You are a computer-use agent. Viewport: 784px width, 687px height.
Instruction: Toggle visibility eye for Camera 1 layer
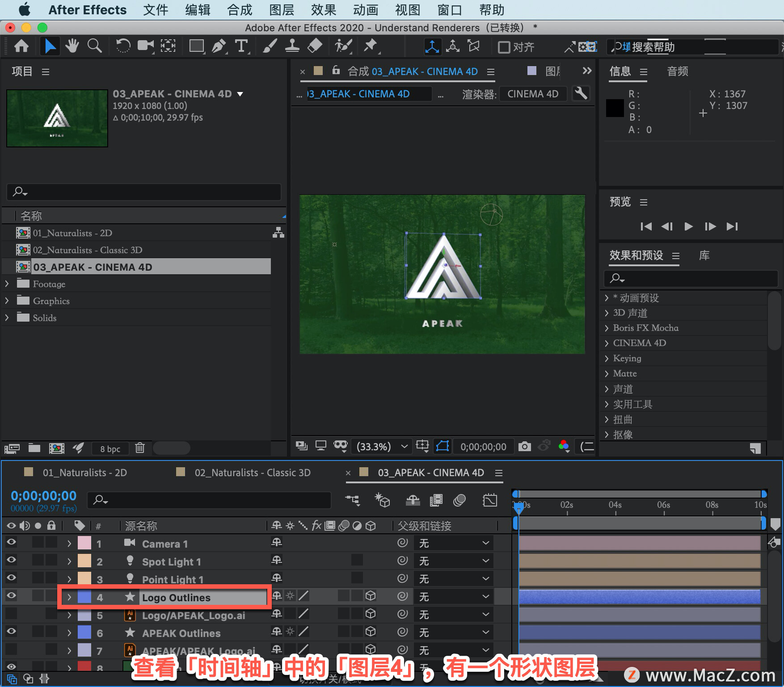click(x=11, y=542)
